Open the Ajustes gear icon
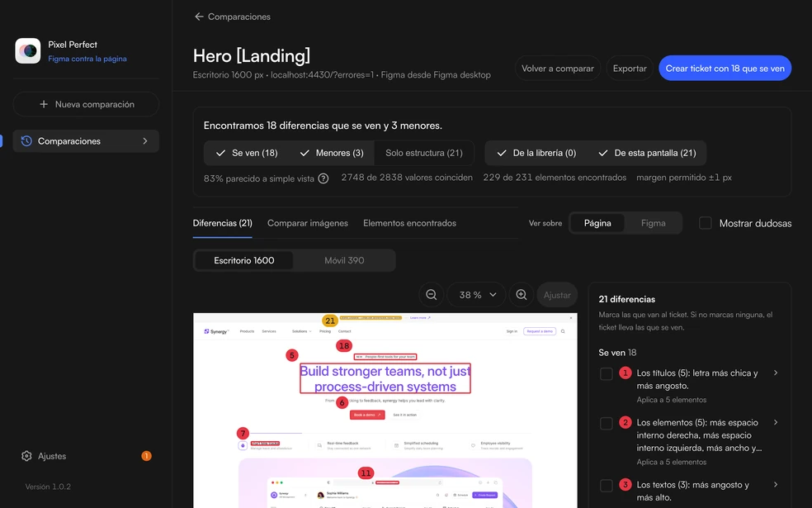The image size is (812, 508). (26, 456)
